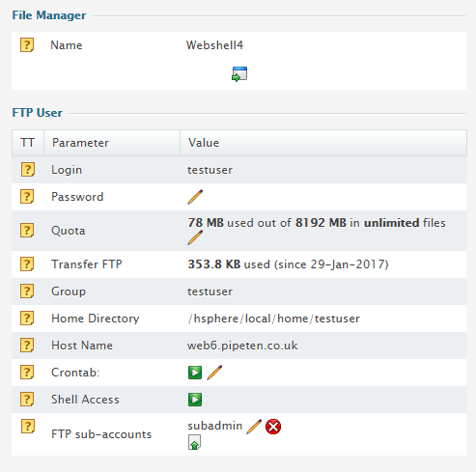
Task: Toggle the Crontab green enable button
Action: coord(195,373)
